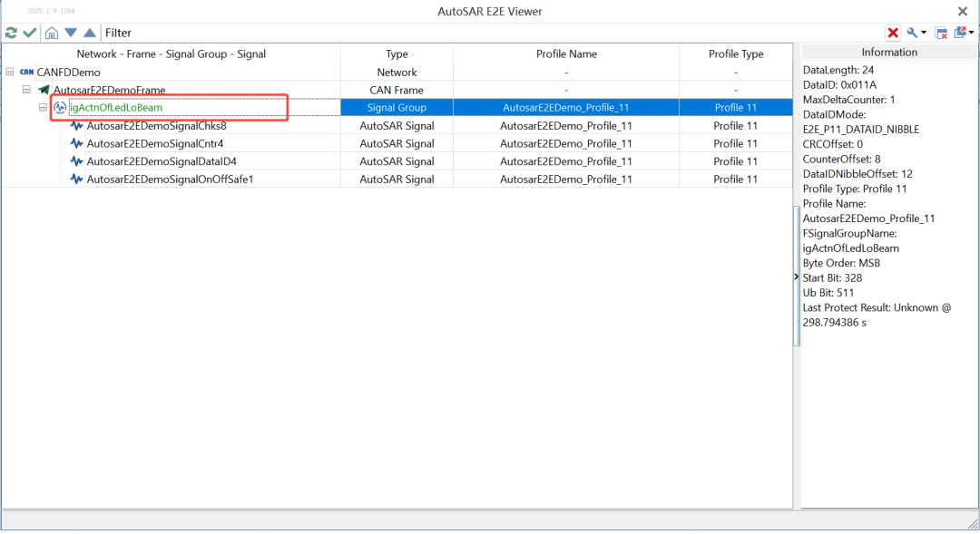This screenshot has height=534, width=980.
Task: Click the 'AutoSAR Signal' cell in SignalDataID4 row
Action: pos(397,161)
